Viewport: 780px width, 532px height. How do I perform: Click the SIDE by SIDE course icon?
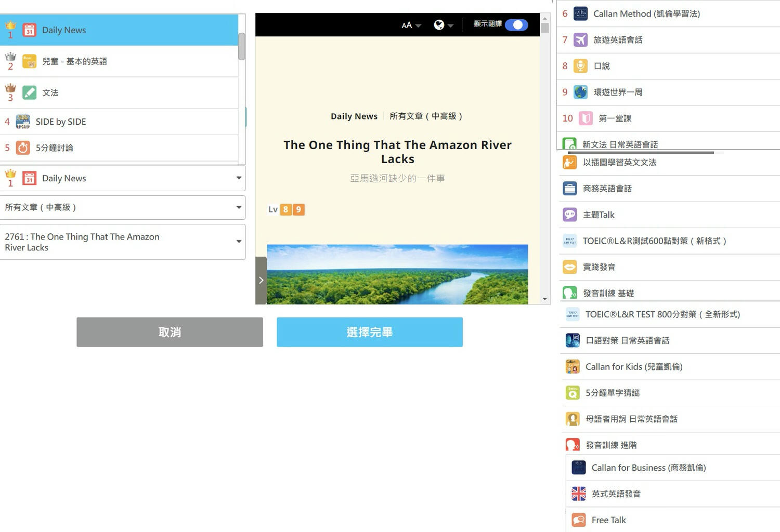pos(23,122)
